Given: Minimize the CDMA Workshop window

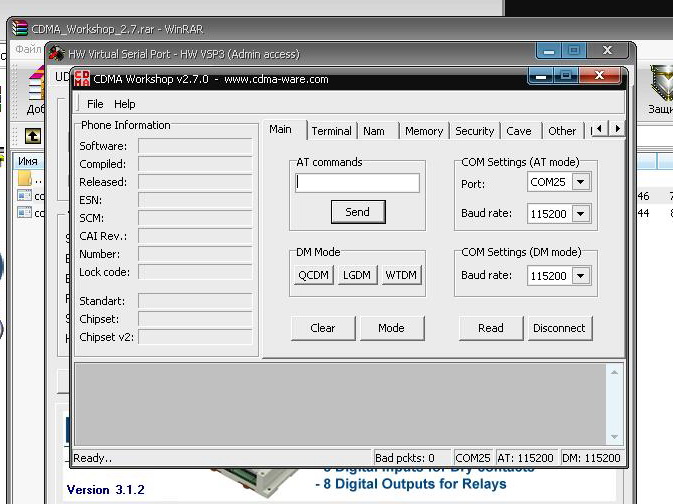Looking at the screenshot, I should pos(541,76).
